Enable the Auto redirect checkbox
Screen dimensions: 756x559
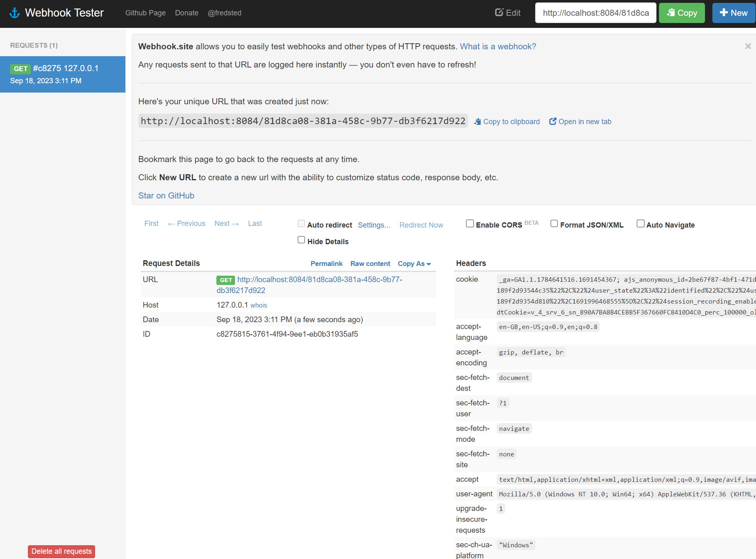pyautogui.click(x=301, y=223)
